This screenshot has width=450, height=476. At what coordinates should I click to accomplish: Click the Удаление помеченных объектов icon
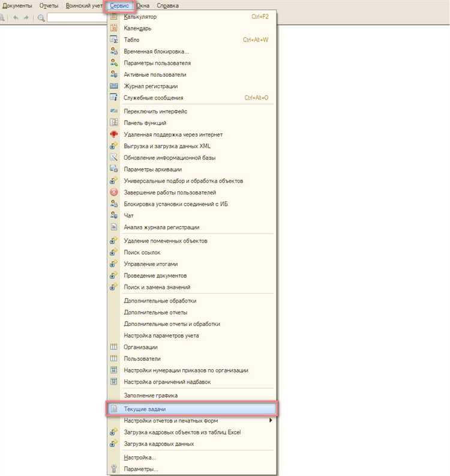coord(113,241)
